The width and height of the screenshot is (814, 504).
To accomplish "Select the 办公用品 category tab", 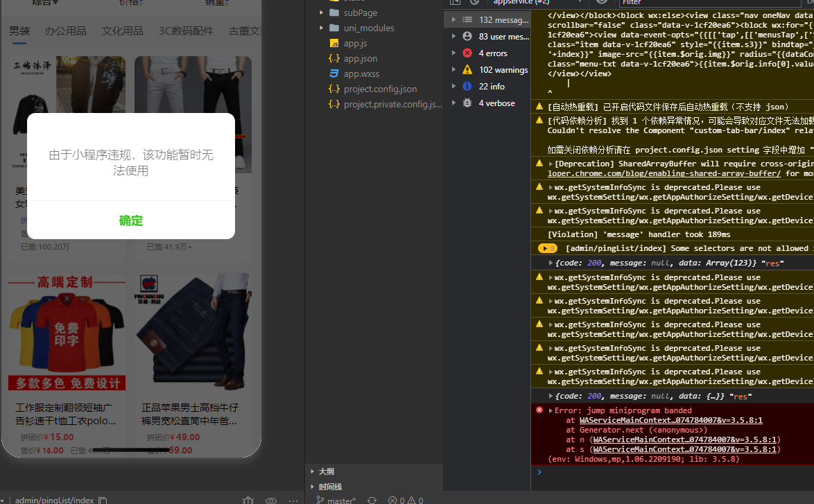I will 66,31.
